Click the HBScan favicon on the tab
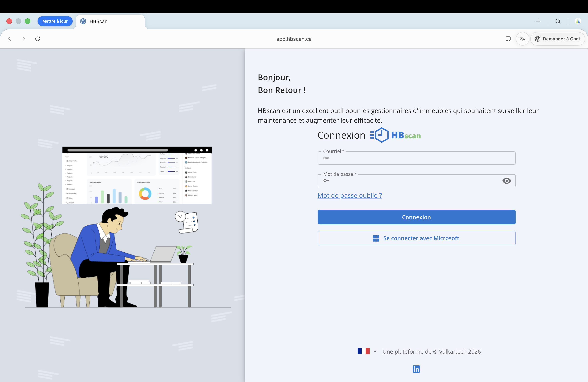 pyautogui.click(x=83, y=21)
